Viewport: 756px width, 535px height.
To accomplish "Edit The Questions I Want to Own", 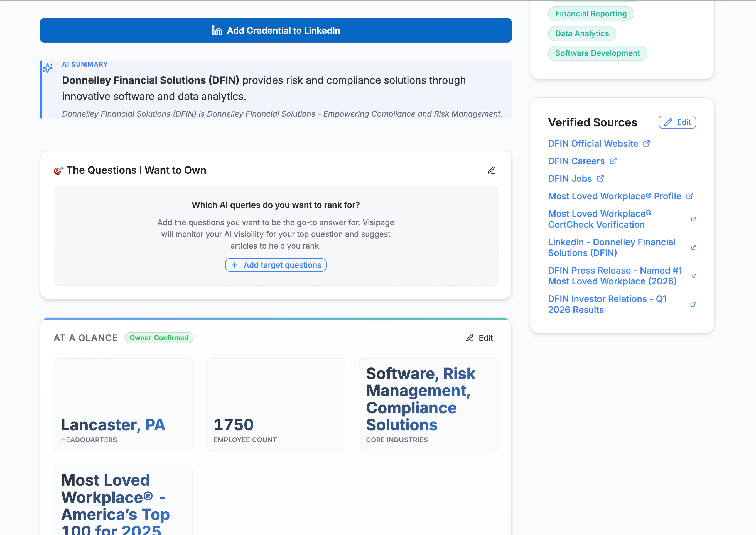I will point(491,170).
